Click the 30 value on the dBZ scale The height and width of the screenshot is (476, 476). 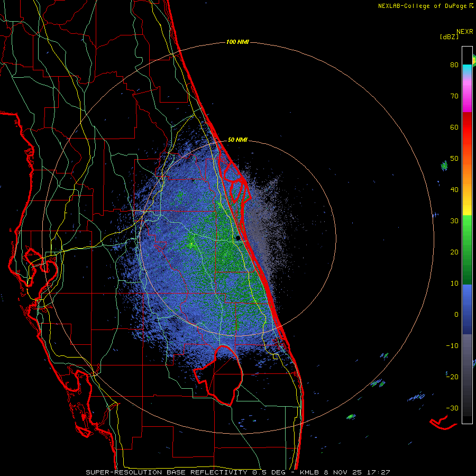pyautogui.click(x=454, y=221)
